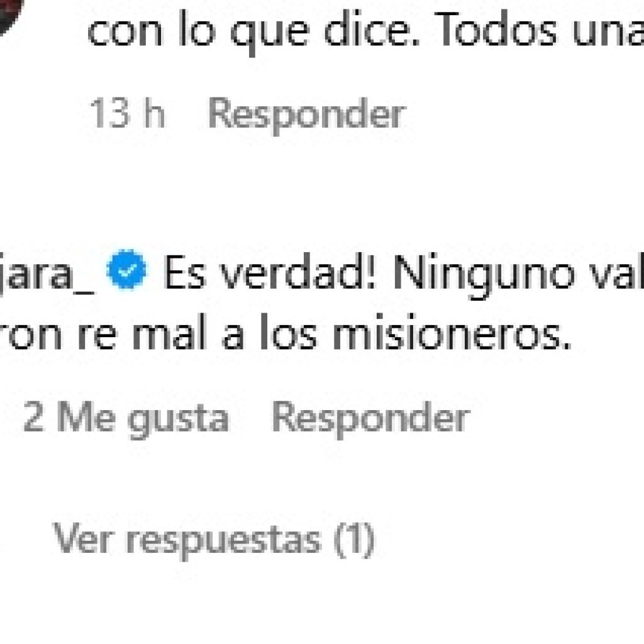644x644 pixels.
Task: Click the phrase 'Es verdad!' in comment
Action: pyautogui.click(x=270, y=272)
